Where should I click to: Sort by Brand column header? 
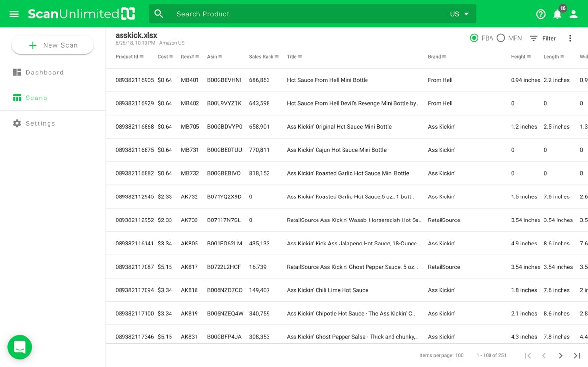(x=434, y=57)
